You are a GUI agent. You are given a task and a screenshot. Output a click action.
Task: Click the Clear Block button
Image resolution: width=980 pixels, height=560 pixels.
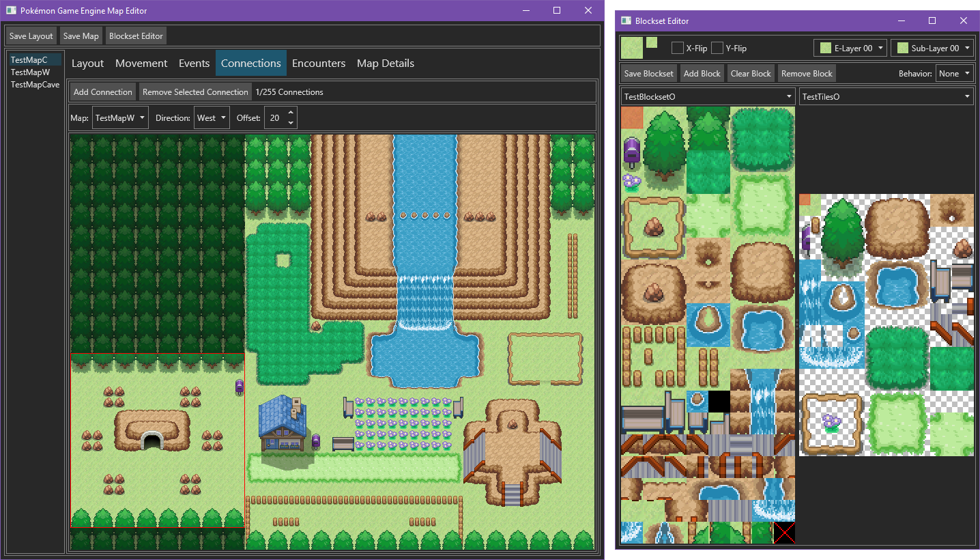pos(751,74)
